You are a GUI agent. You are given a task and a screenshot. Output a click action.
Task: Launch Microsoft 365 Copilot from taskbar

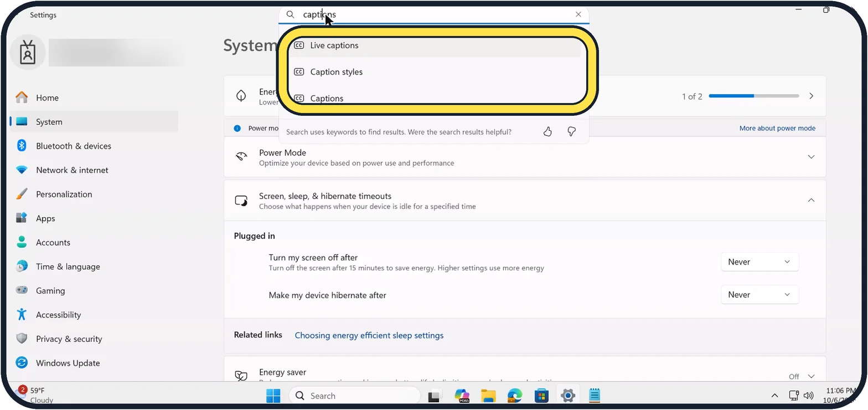[x=462, y=396]
